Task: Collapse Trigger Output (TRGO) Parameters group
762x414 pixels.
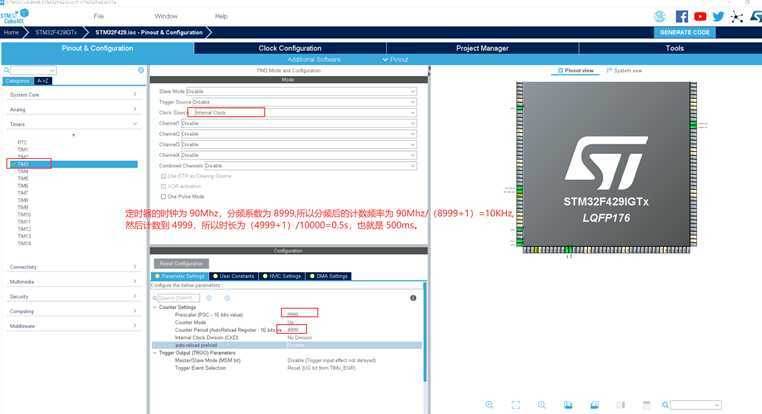Action: [x=155, y=353]
